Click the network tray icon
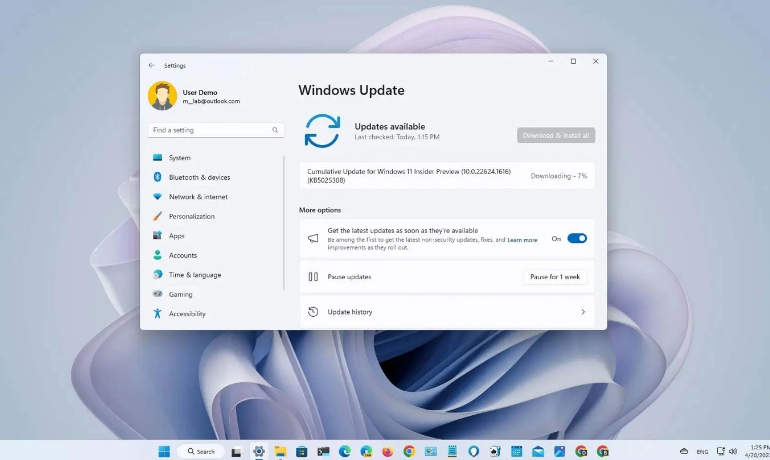Viewport: 770px width, 460px height. pos(720,451)
